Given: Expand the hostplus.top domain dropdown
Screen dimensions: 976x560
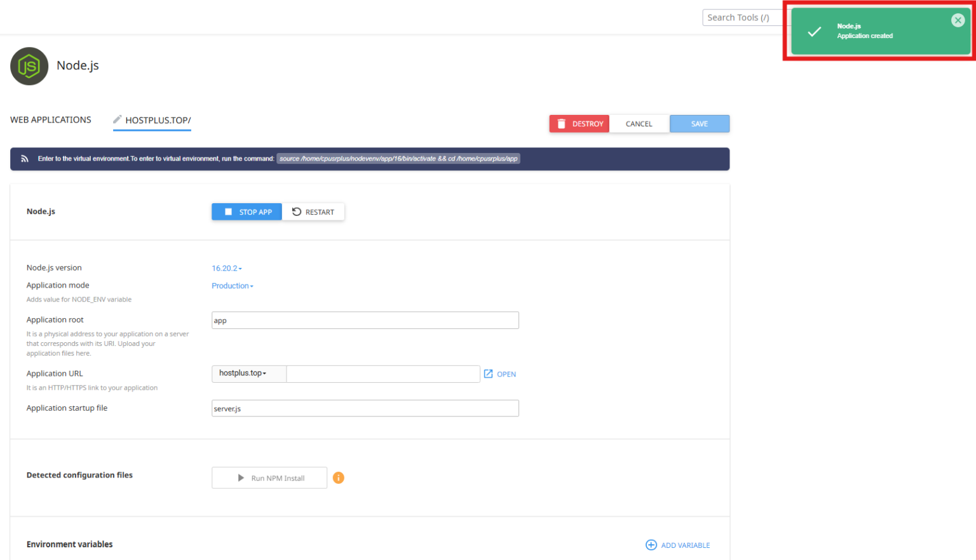Looking at the screenshot, I should point(249,373).
